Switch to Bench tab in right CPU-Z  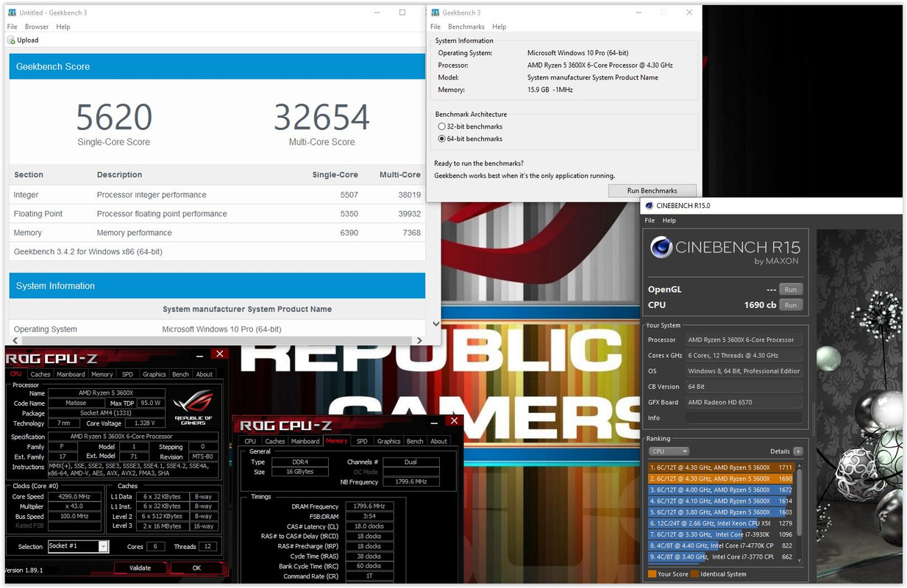pos(415,441)
